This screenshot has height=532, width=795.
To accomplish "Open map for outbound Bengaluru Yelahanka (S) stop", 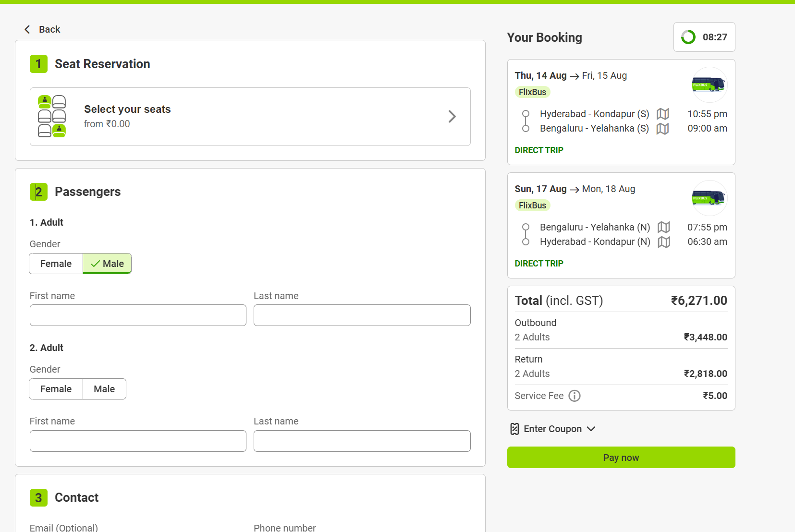I will (x=663, y=129).
